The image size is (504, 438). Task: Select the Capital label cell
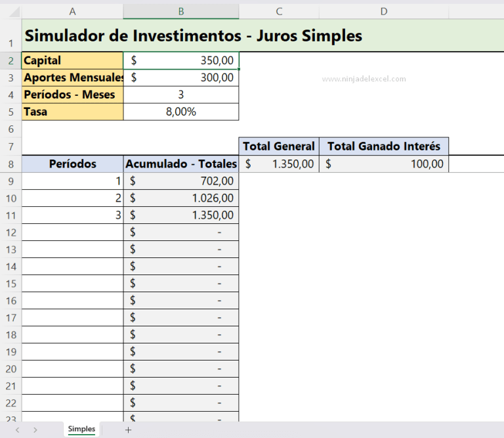coord(72,60)
